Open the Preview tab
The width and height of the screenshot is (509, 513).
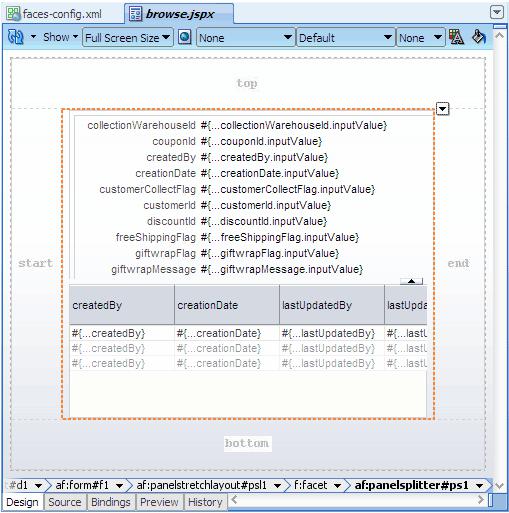coord(159,502)
